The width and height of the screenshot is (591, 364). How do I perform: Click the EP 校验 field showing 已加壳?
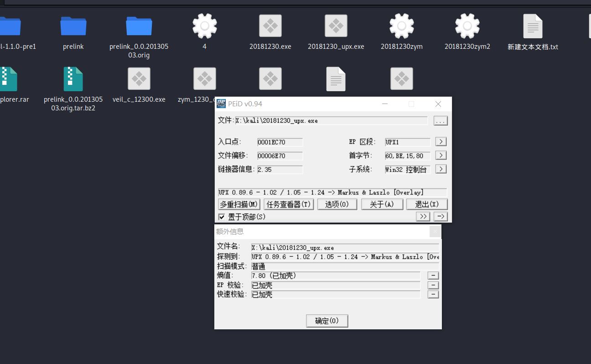pyautogui.click(x=336, y=285)
